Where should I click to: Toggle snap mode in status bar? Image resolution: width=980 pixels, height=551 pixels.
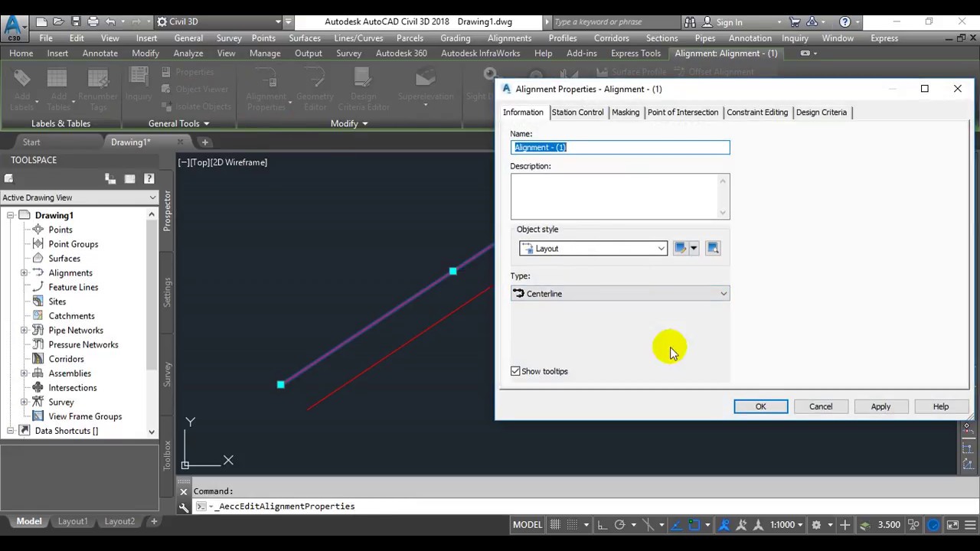click(573, 525)
